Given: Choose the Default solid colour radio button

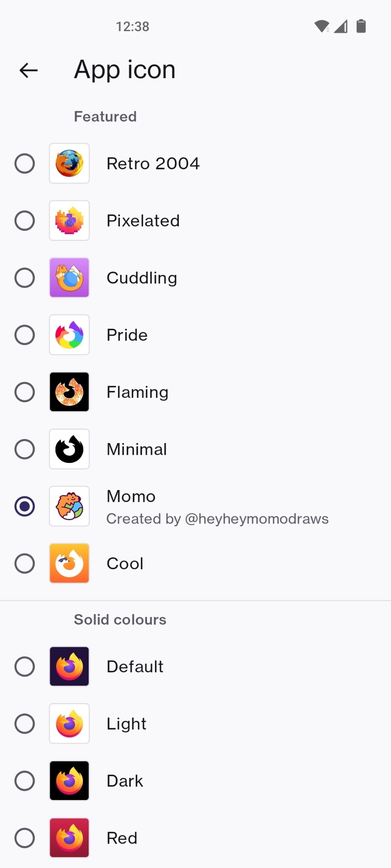Looking at the screenshot, I should coord(25,666).
